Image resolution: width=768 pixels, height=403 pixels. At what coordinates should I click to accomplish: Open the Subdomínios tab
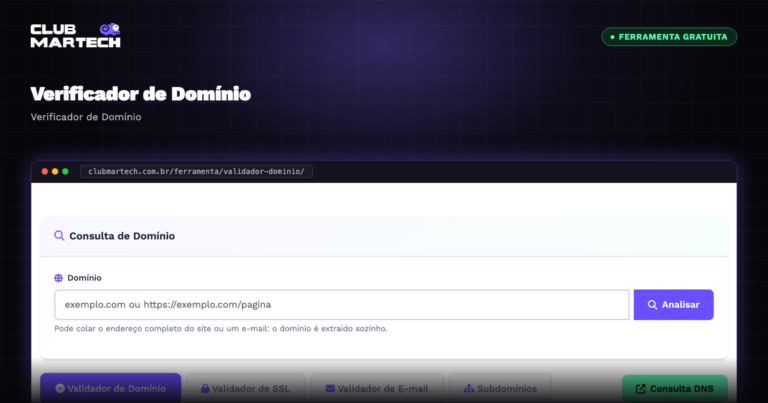coord(500,388)
